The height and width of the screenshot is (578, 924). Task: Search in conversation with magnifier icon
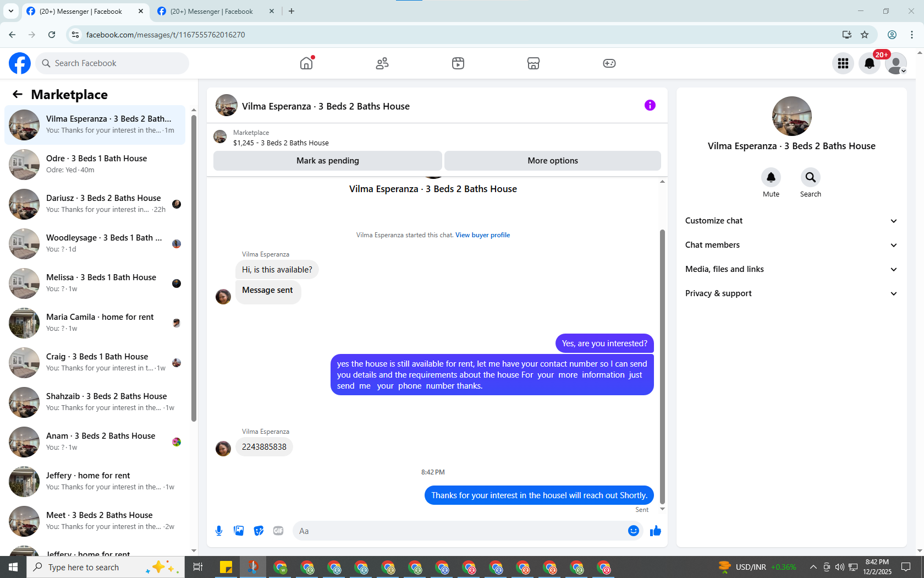811,177
